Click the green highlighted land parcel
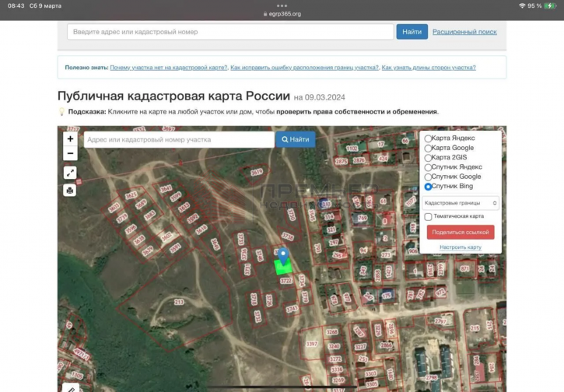The image size is (564, 392). point(284,267)
